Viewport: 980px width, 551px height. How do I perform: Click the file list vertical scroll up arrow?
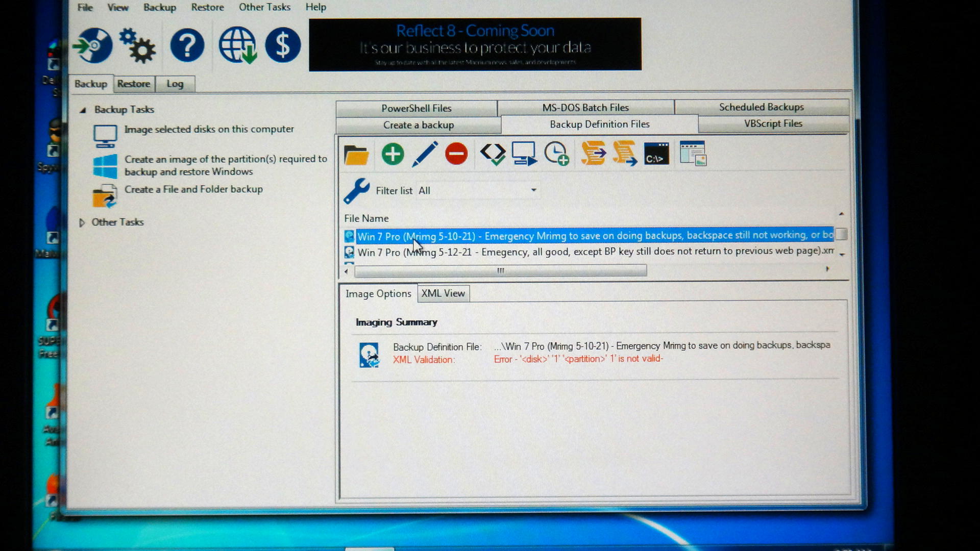coord(841,214)
